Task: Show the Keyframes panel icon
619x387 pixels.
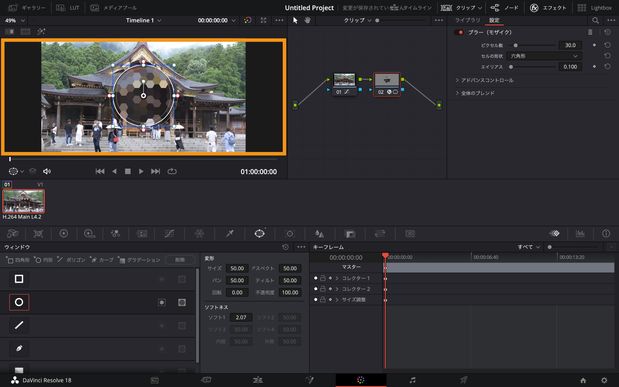Action: click(554, 234)
